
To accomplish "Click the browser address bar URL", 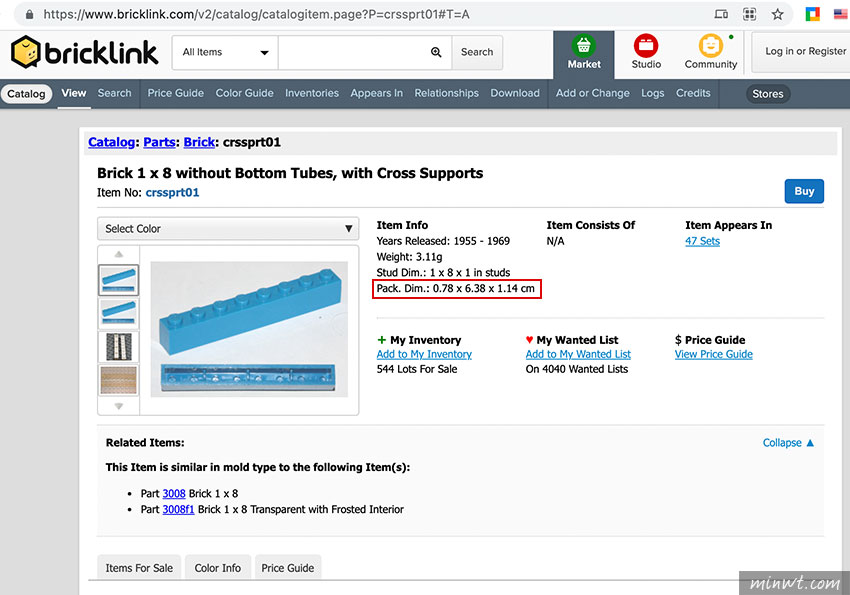I will click(256, 15).
